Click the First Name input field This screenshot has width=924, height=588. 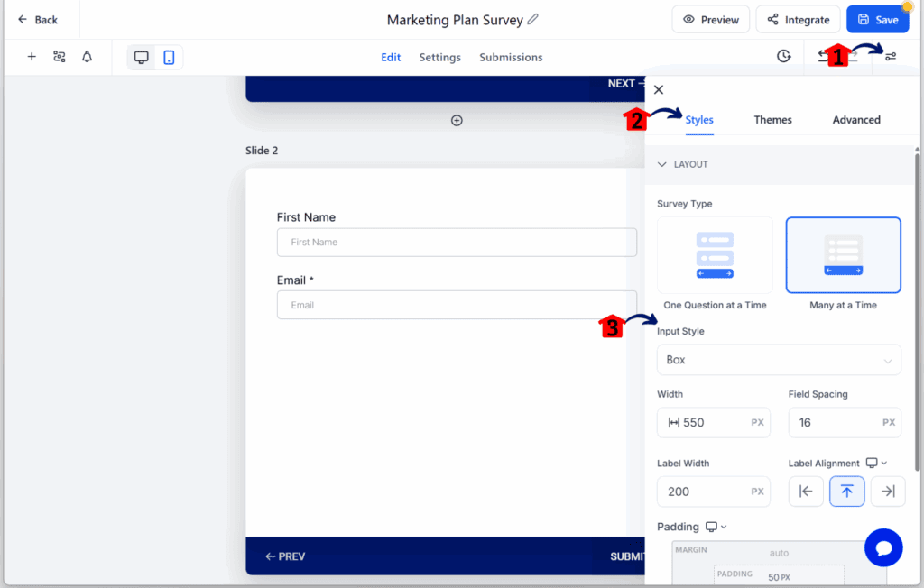pyautogui.click(x=457, y=243)
